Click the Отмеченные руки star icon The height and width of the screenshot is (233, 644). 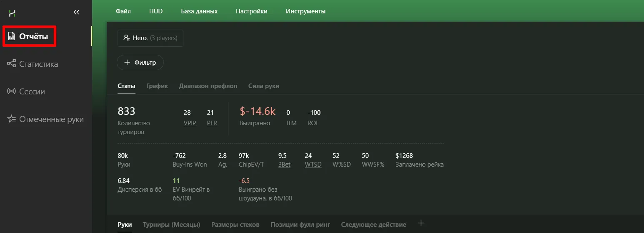tap(12, 119)
